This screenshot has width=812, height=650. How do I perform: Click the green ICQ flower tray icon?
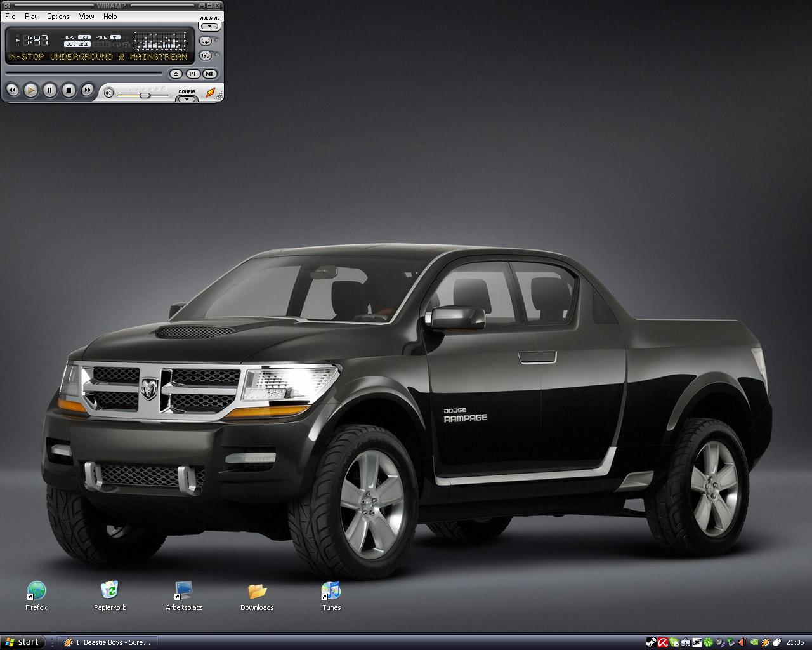pos(708,642)
